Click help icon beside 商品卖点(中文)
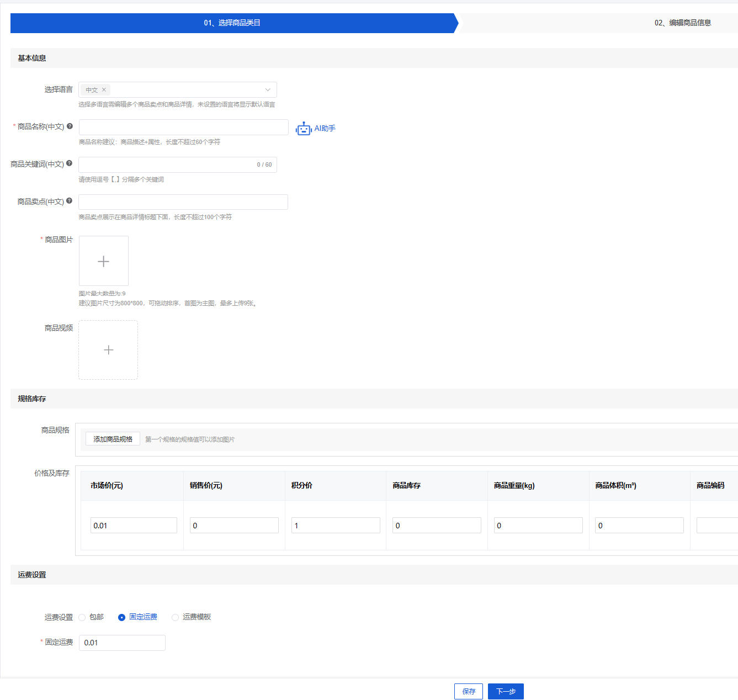Viewport: 738px width, 700px height. click(x=69, y=201)
